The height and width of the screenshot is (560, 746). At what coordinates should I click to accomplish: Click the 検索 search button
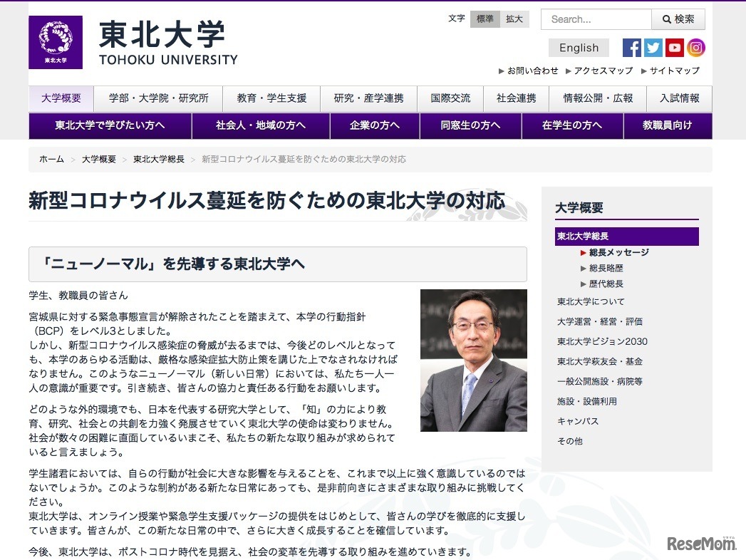pyautogui.click(x=678, y=19)
